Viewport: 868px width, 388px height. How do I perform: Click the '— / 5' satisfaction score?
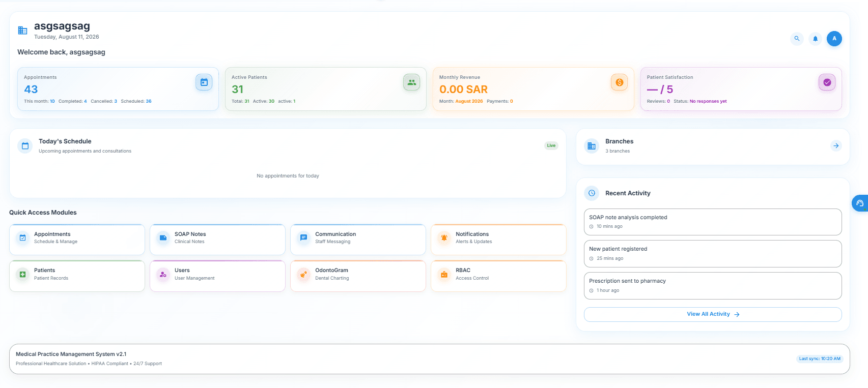pos(660,89)
